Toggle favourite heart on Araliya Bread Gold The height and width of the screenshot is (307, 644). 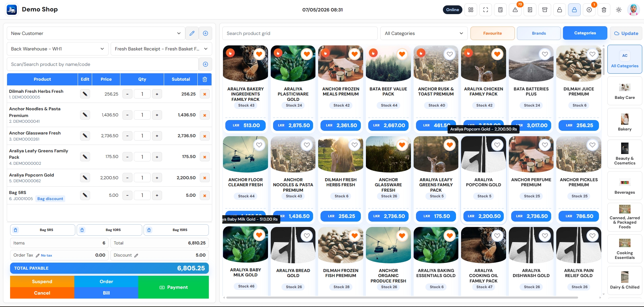[307, 236]
